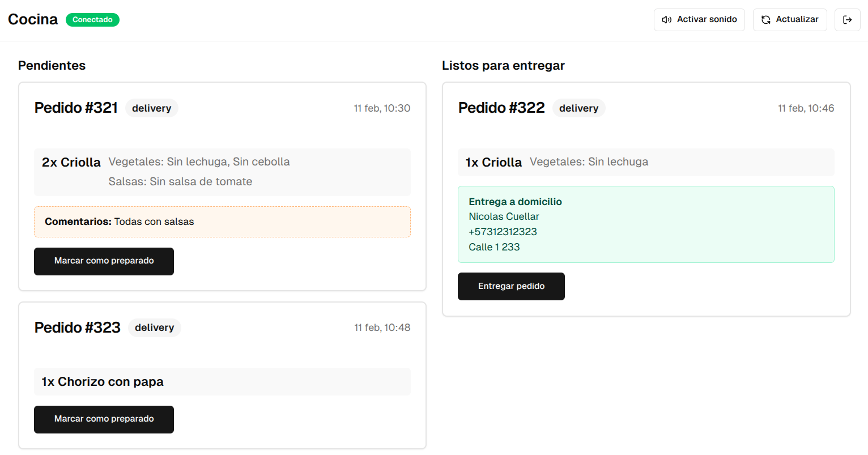Click the green Conectado status badge
This screenshot has width=868, height=455.
(92, 19)
